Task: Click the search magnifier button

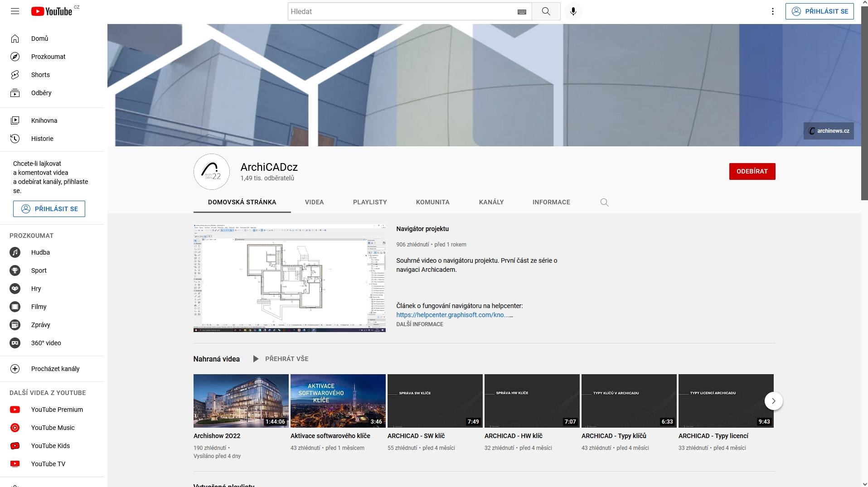Action: pos(546,11)
